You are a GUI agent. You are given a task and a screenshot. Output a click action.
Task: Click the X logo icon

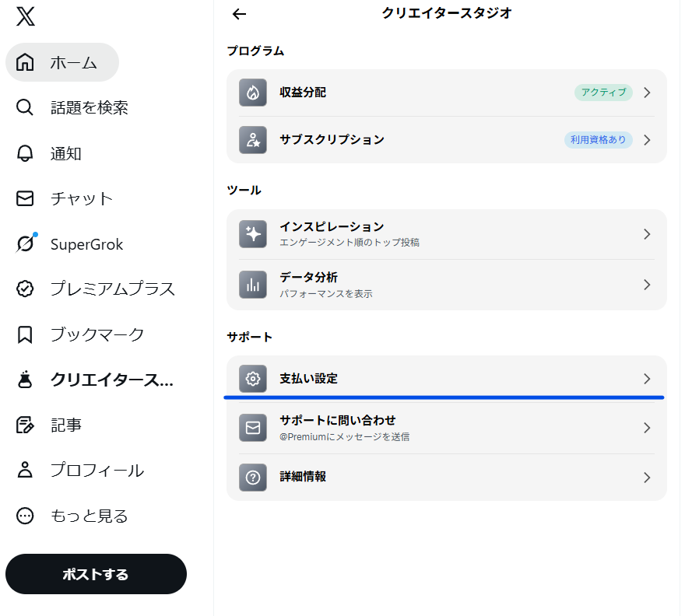25,16
